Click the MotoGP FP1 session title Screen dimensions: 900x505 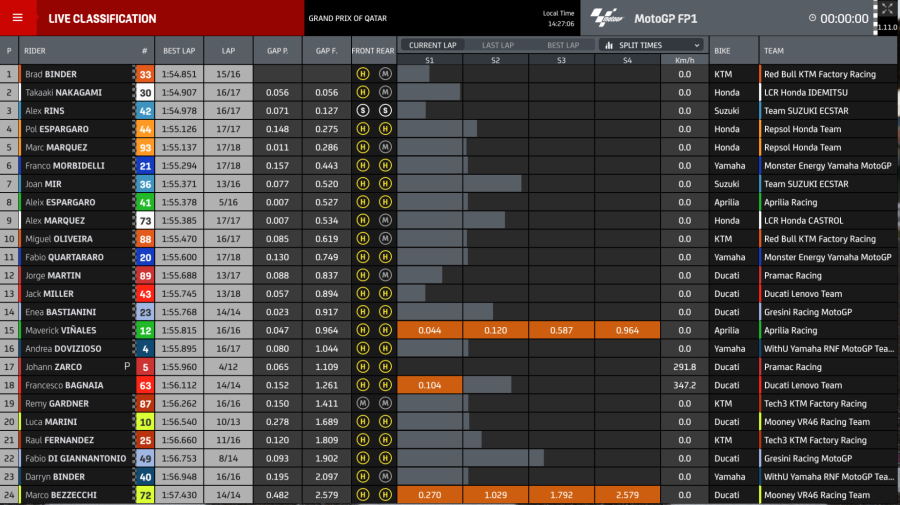pos(666,18)
